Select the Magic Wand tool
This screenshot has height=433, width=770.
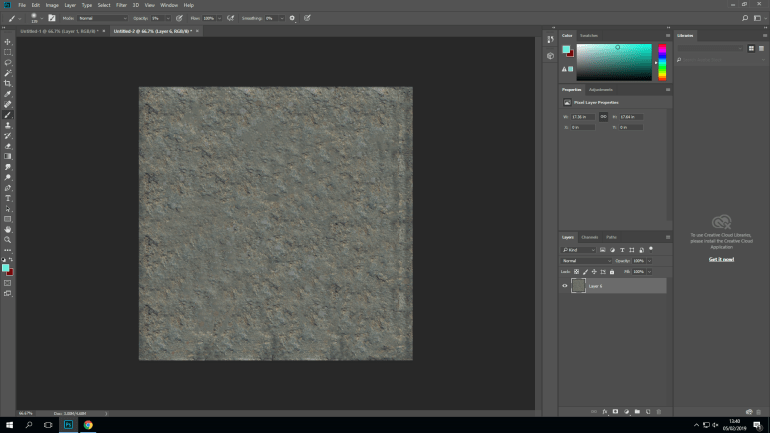[x=8, y=73]
